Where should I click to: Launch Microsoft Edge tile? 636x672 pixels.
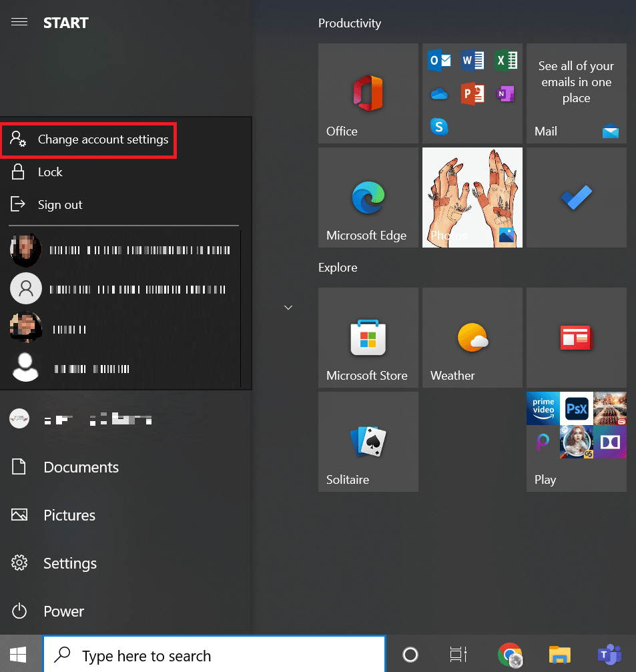coord(368,198)
